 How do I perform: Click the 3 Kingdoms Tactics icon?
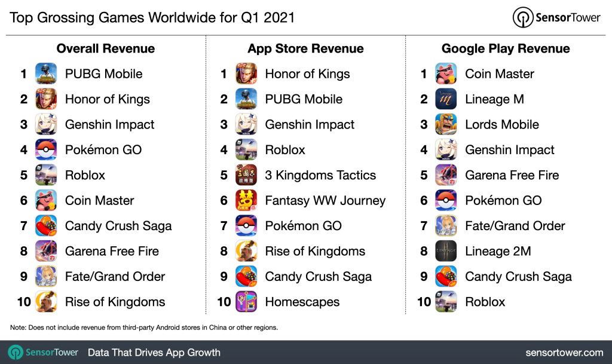(246, 175)
